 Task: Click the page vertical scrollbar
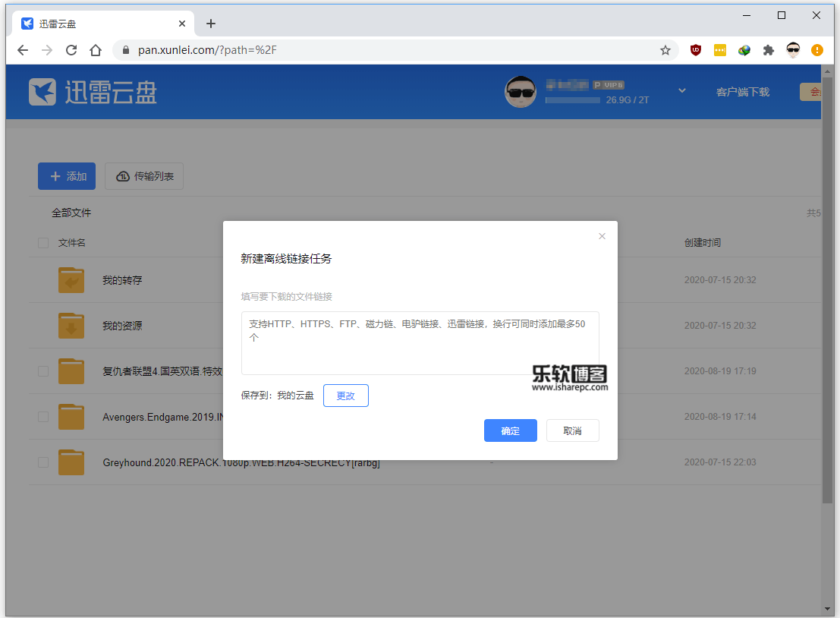point(827,289)
